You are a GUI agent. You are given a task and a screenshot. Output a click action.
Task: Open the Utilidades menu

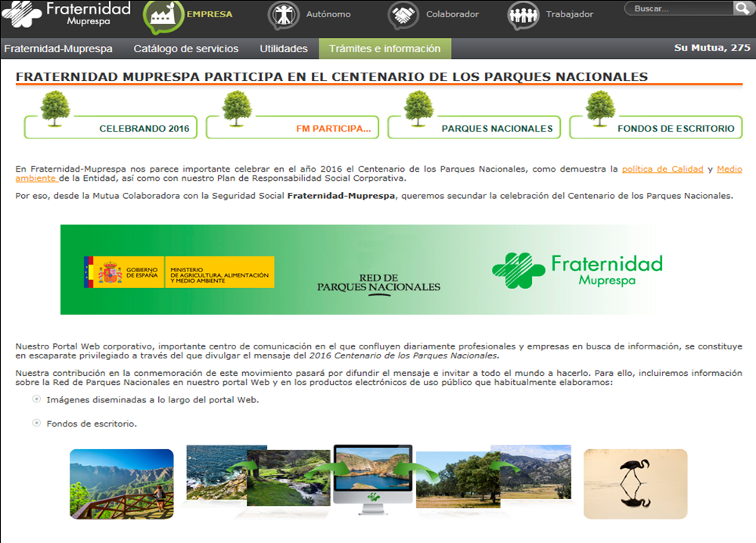pyautogui.click(x=284, y=48)
